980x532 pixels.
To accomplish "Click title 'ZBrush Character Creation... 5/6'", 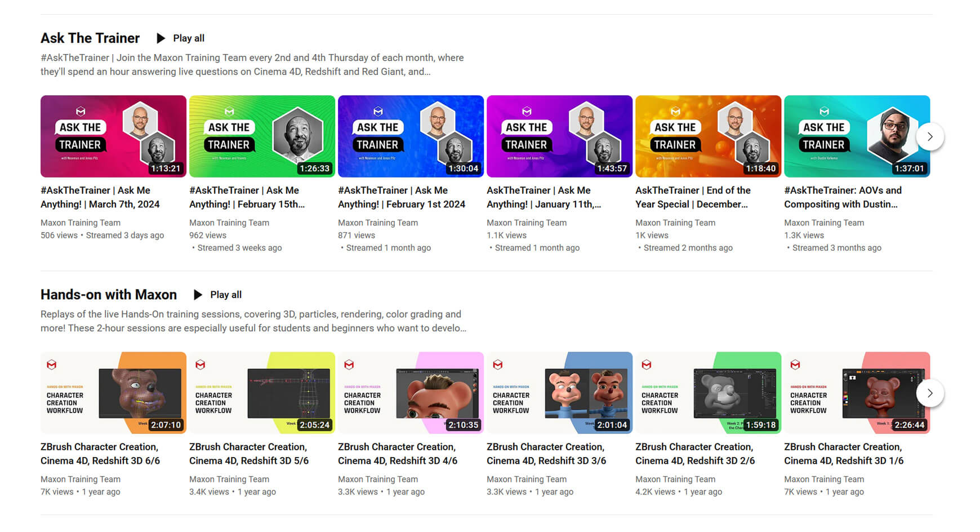I will point(249,454).
